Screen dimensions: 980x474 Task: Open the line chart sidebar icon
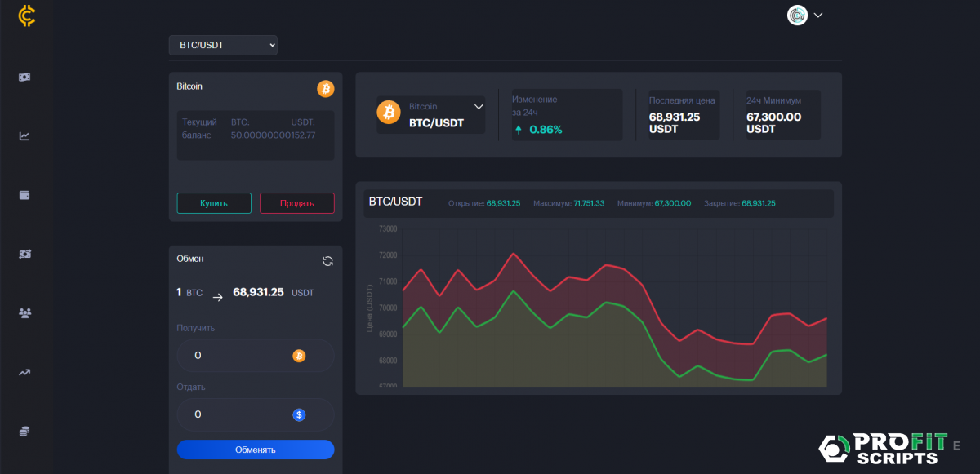pyautogui.click(x=24, y=136)
